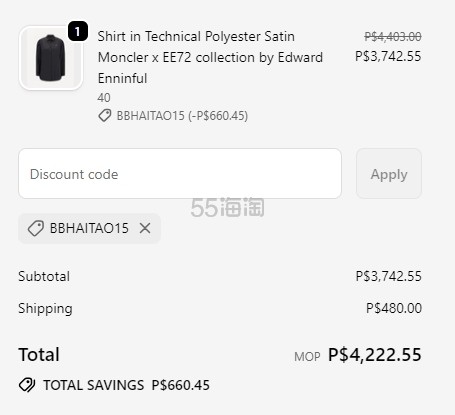Screen dimensions: 455x415
Task: Click the Total amount P$4,222.55
Action: [375, 354]
